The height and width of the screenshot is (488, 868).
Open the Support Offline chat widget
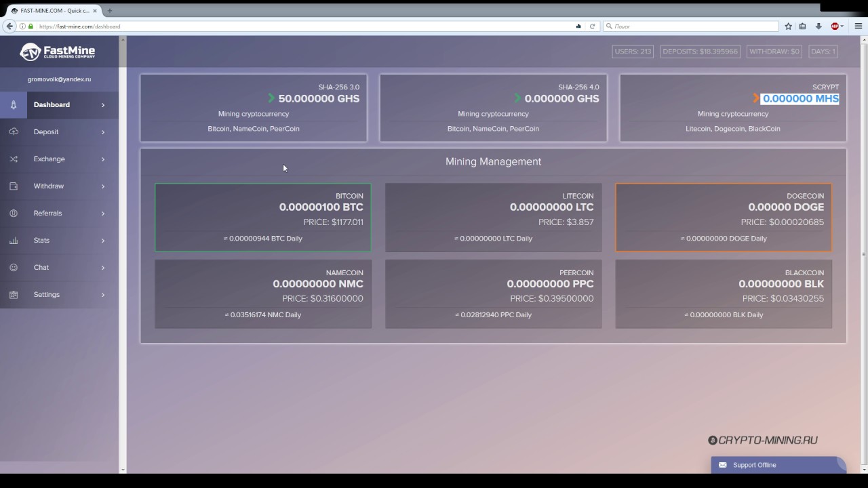click(x=778, y=465)
